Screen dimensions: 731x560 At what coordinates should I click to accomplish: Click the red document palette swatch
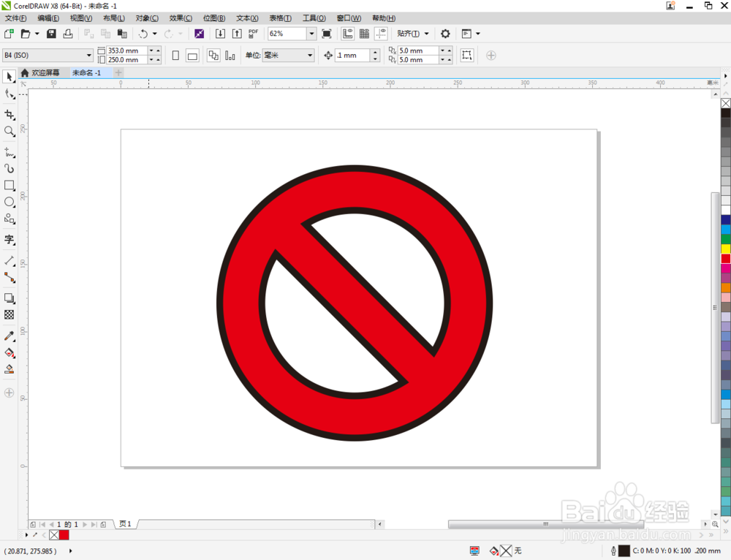[64, 535]
